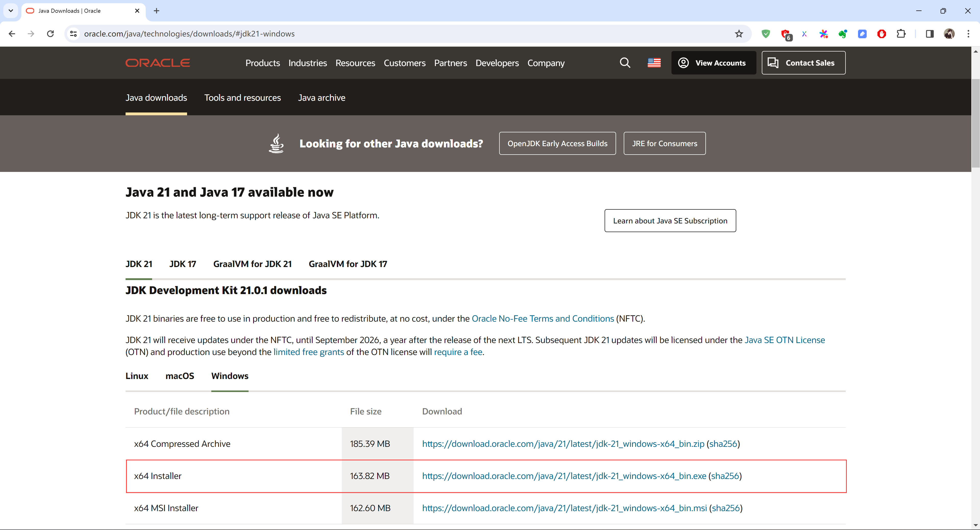Screen dimensions: 980x530
Task: Click the Oracle logo
Action: tap(157, 63)
